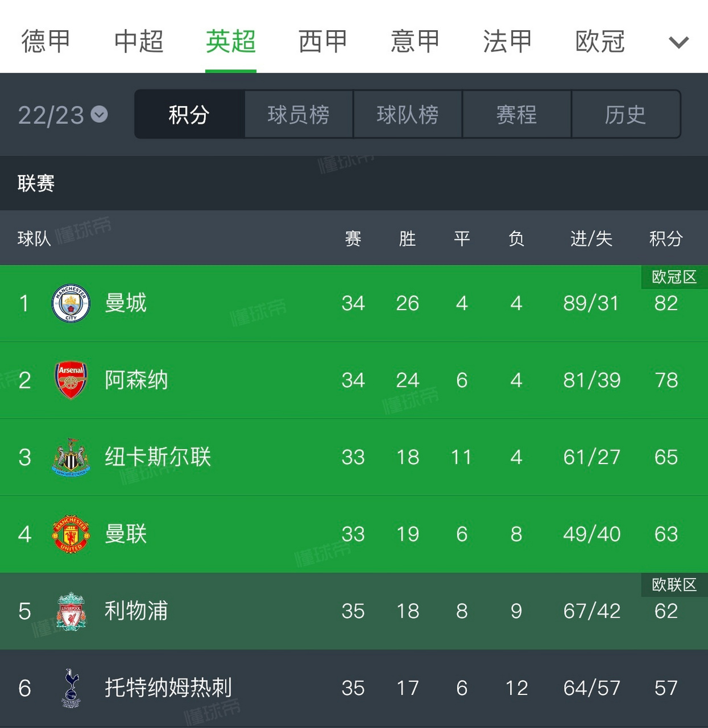This screenshot has width=708, height=728.
Task: Click the 曼城 team name link
Action: 126,304
